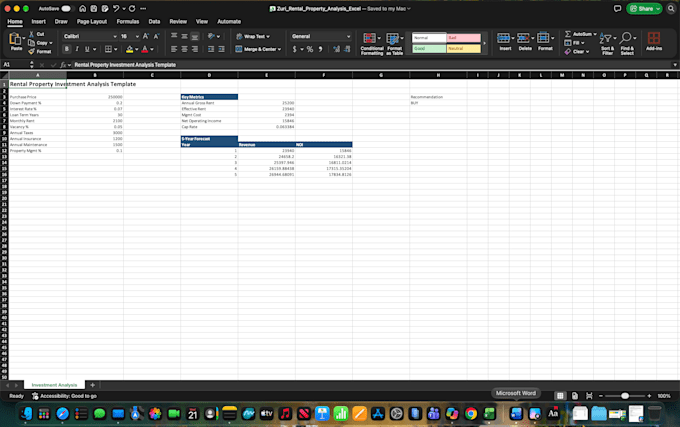
Task: Open the comments icon in title bar
Action: pos(617,9)
